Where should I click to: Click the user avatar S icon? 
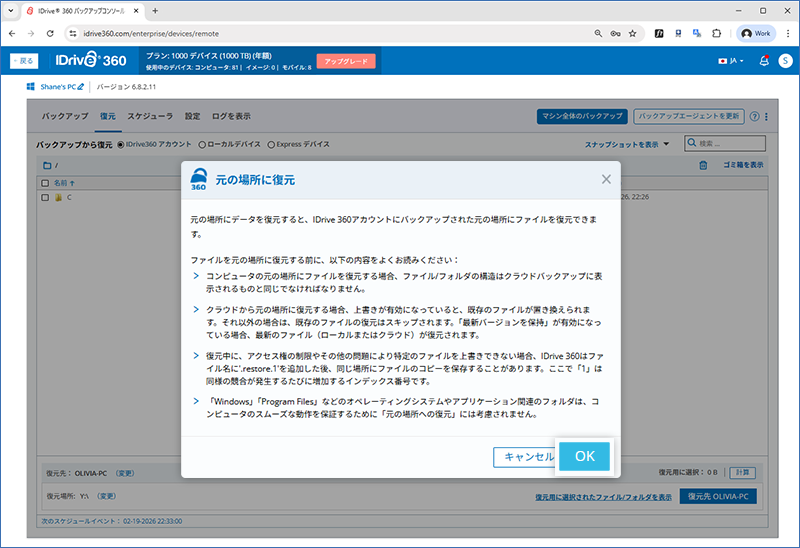coord(785,61)
